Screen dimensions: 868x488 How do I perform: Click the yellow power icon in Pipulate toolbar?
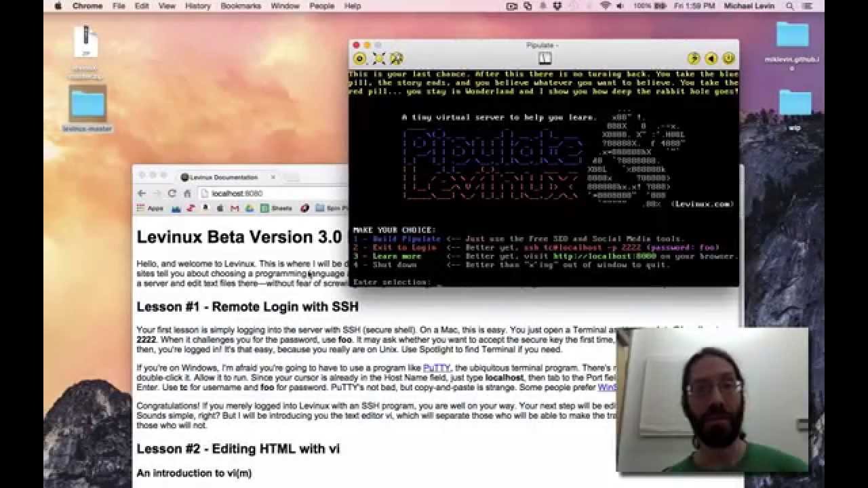(x=728, y=59)
